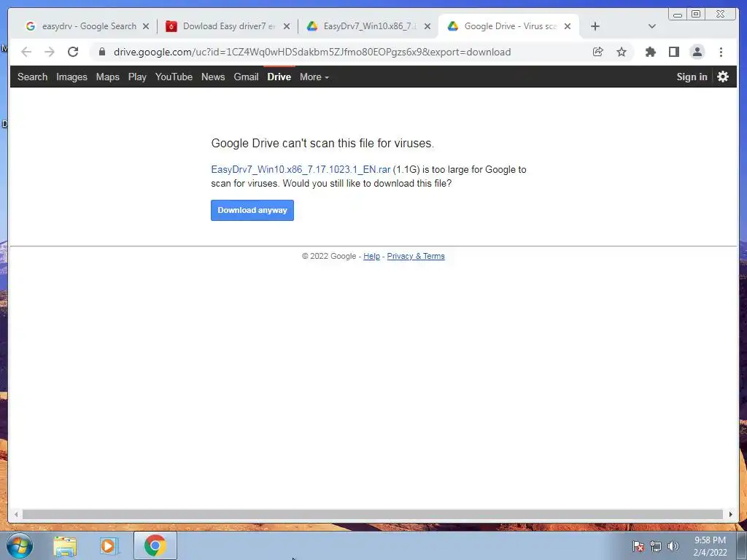
Task: Expand the More dropdown
Action: click(314, 77)
